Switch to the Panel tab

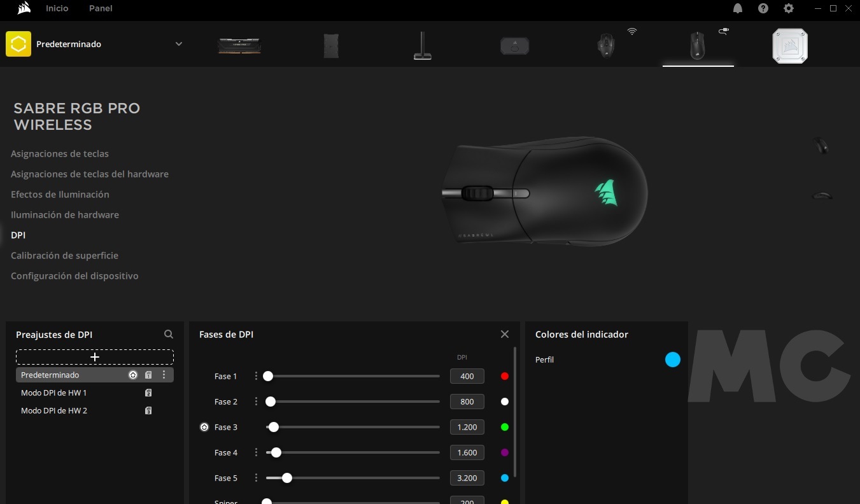101,8
